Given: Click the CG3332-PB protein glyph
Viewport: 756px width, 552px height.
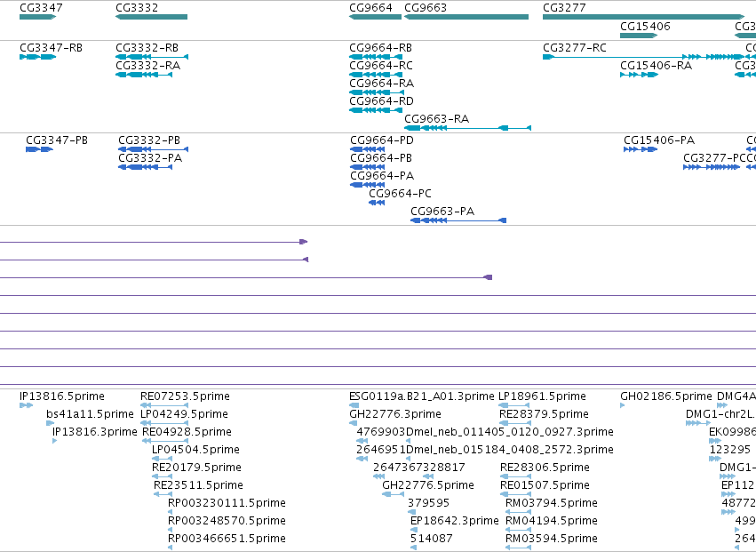Looking at the screenshot, I should click(154, 149).
